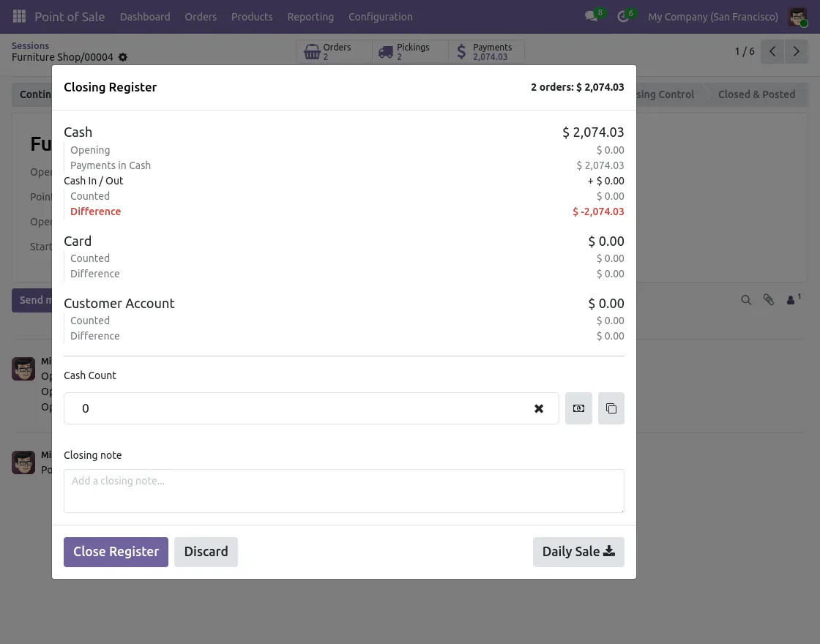Click the Cash total $ 2,074.03
Viewport: 820px width, 644px height.
coord(593,132)
